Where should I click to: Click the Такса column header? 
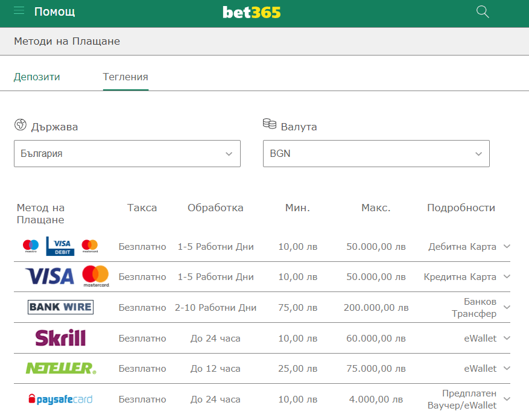point(142,208)
